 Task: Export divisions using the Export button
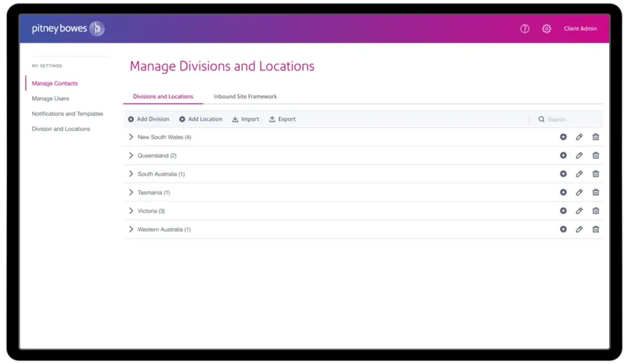(x=283, y=119)
